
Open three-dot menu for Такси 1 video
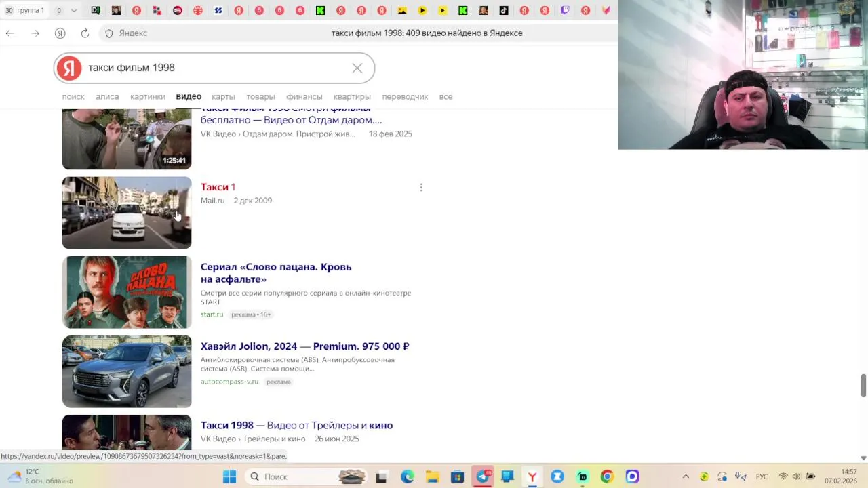(421, 188)
